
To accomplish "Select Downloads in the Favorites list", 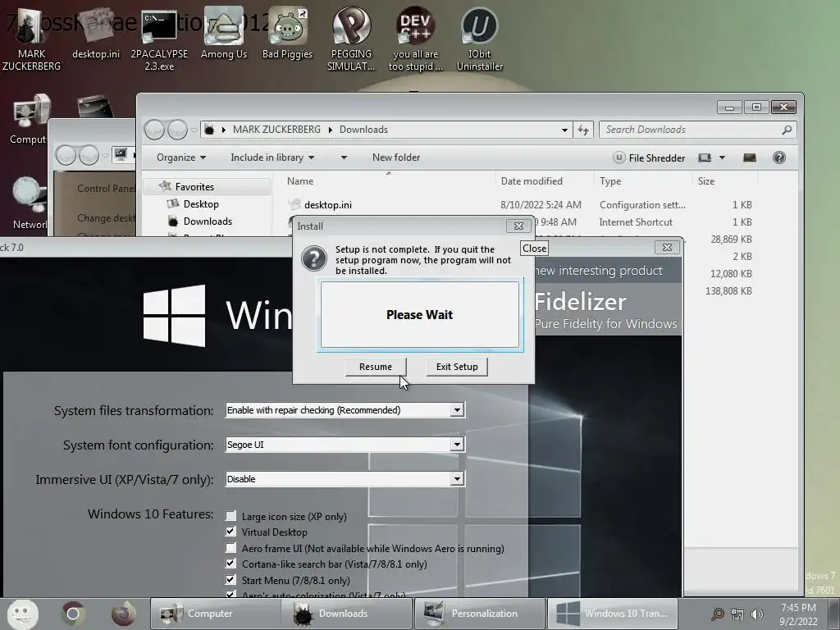I will pos(208,221).
